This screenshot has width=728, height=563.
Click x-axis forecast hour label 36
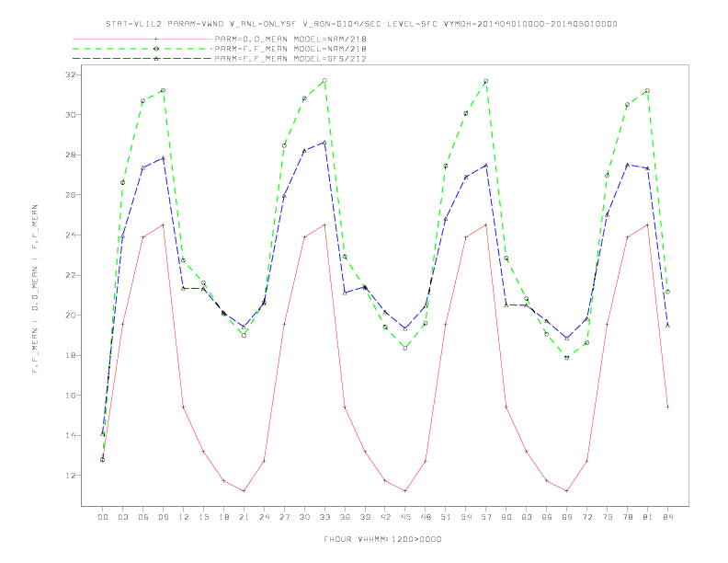click(x=345, y=517)
